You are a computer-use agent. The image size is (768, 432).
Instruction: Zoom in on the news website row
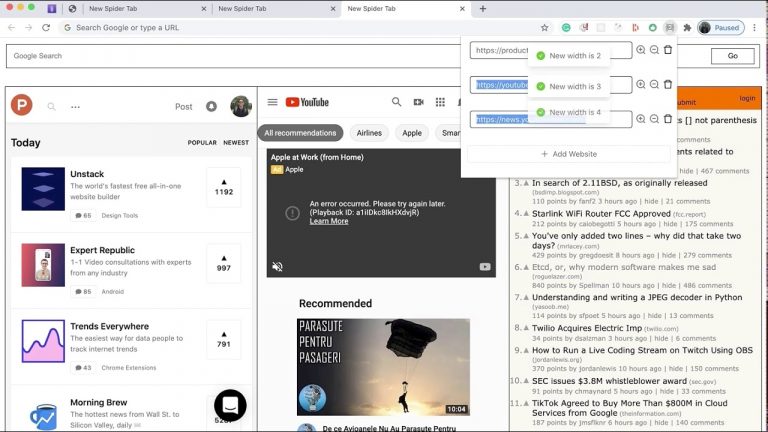[641, 119]
